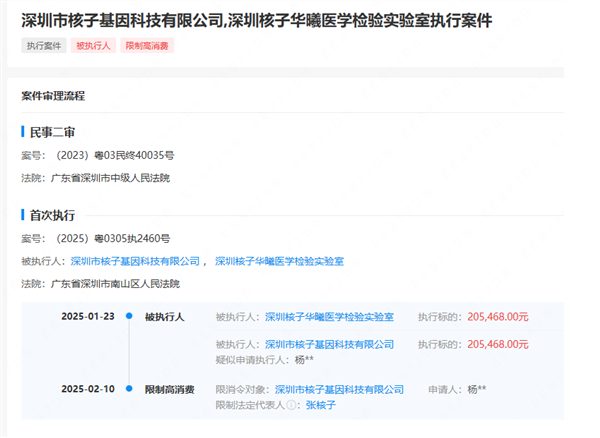Click the 被执行人 timeline event label
The image size is (600, 438).
pyautogui.click(x=165, y=317)
